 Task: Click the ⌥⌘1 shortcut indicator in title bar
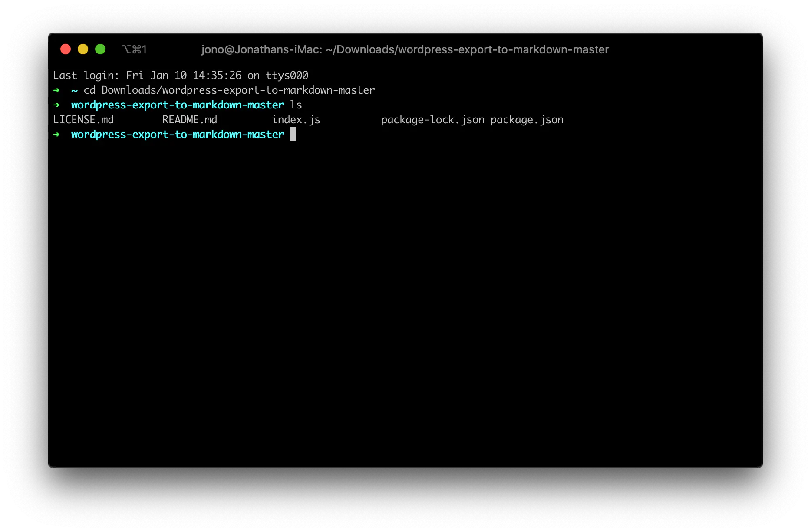(134, 49)
